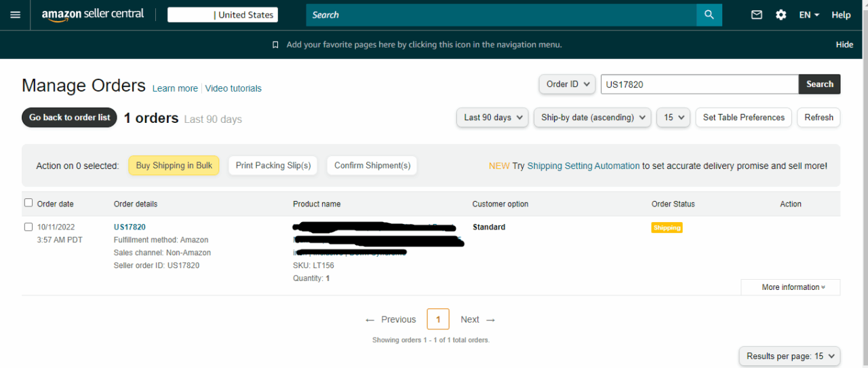
Task: Open the US17820 order link
Action: pos(130,227)
